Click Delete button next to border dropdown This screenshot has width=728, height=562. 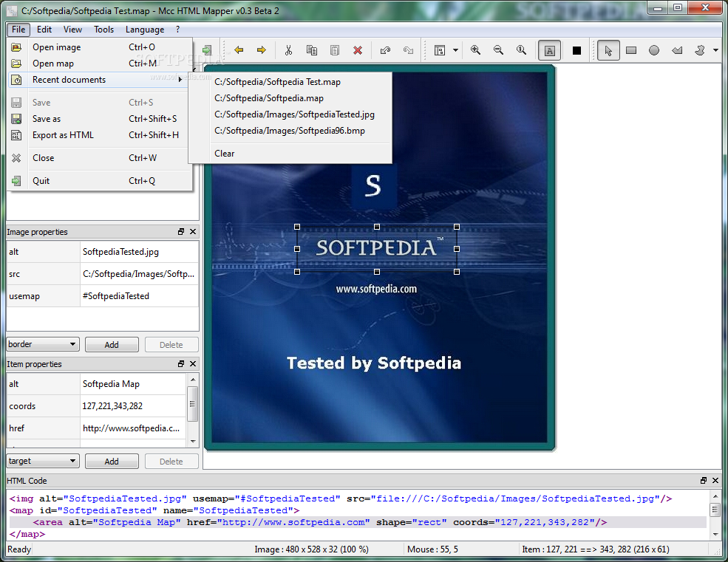[171, 345]
